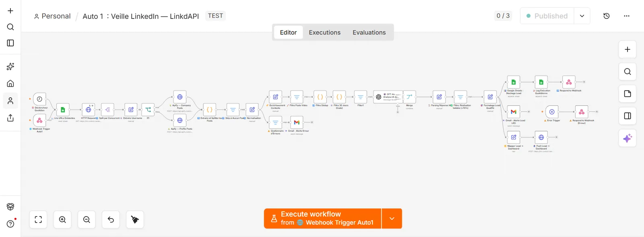Select the Respond to Webhook (Erreur) node
Screen dimensions: 644x237
tap(582, 112)
